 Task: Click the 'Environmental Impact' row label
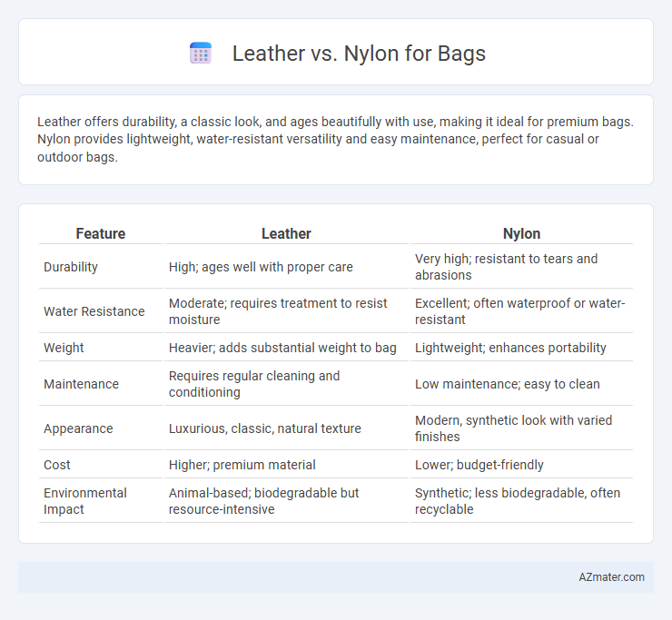tap(84, 501)
